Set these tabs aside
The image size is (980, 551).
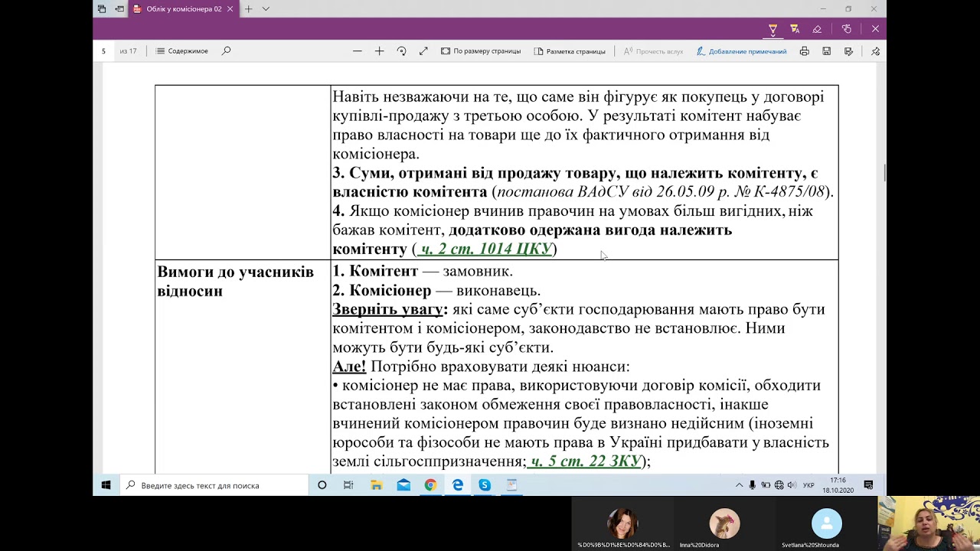click(x=119, y=9)
